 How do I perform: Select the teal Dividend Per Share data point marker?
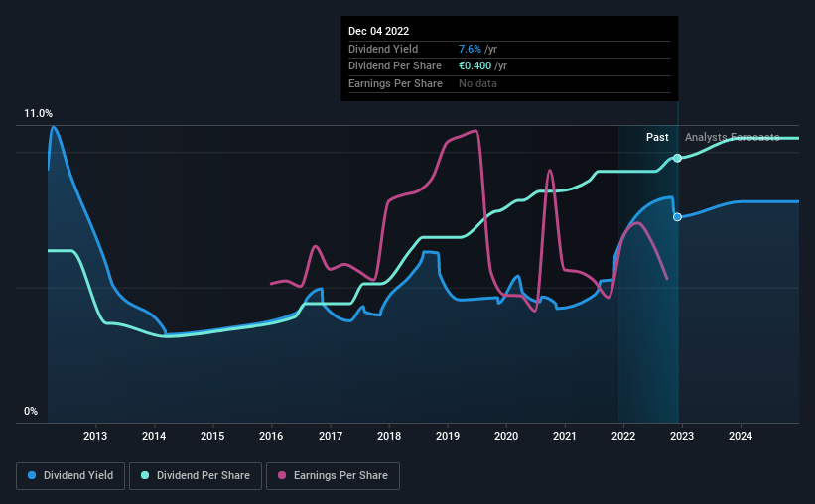(677, 158)
